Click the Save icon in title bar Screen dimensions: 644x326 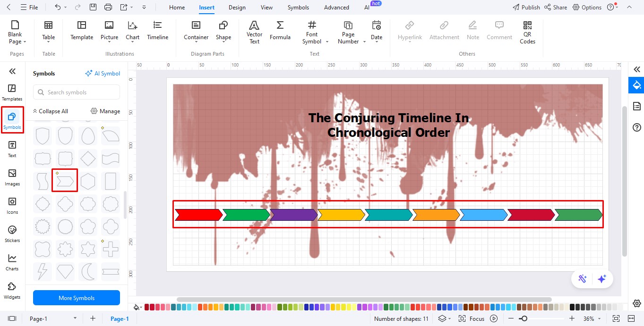coord(93,7)
